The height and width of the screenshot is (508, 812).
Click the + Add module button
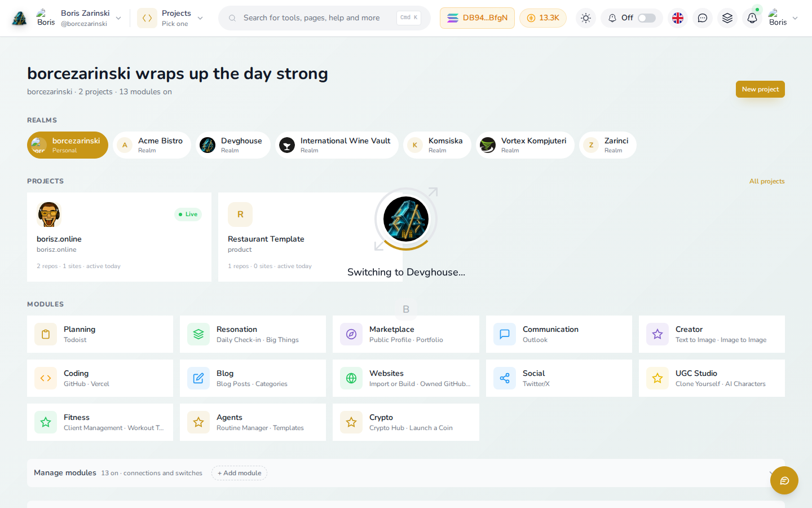point(239,473)
